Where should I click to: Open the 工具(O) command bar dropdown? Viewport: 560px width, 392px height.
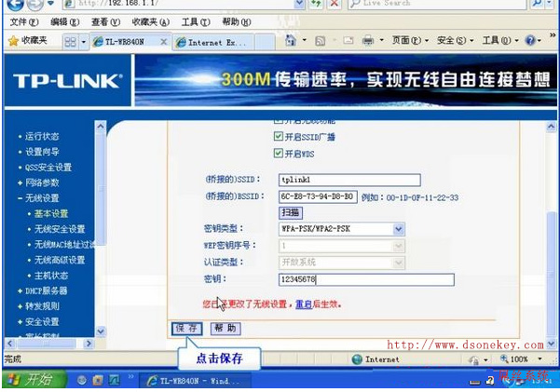[500, 40]
